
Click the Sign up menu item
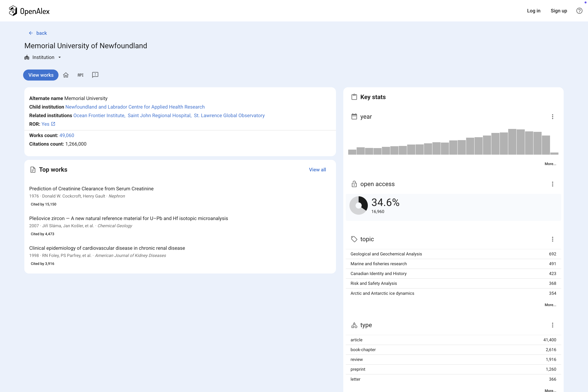(x=559, y=11)
